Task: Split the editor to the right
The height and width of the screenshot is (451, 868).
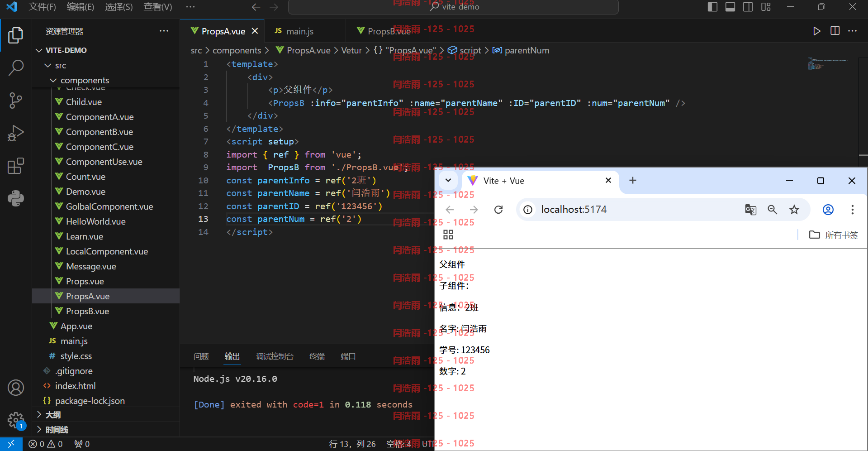Action: tap(835, 31)
